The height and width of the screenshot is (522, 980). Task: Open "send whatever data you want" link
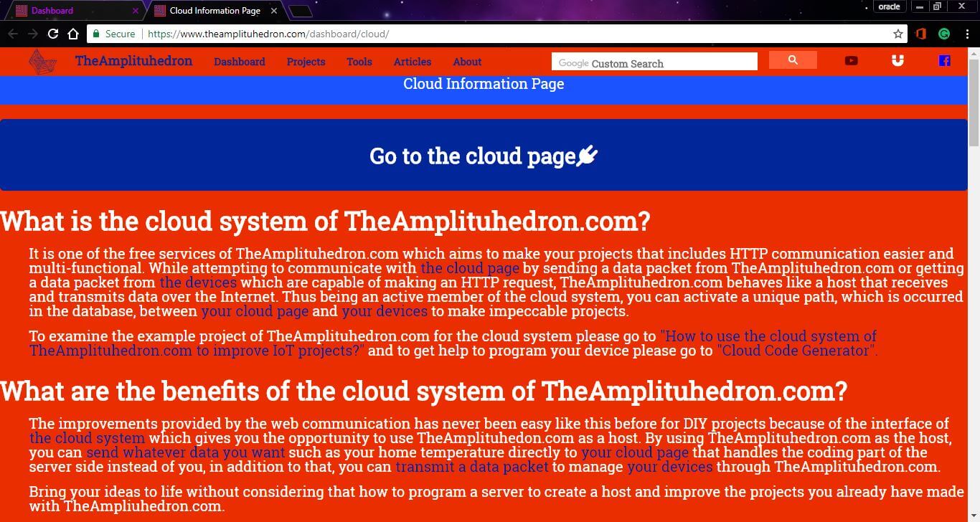pos(186,452)
